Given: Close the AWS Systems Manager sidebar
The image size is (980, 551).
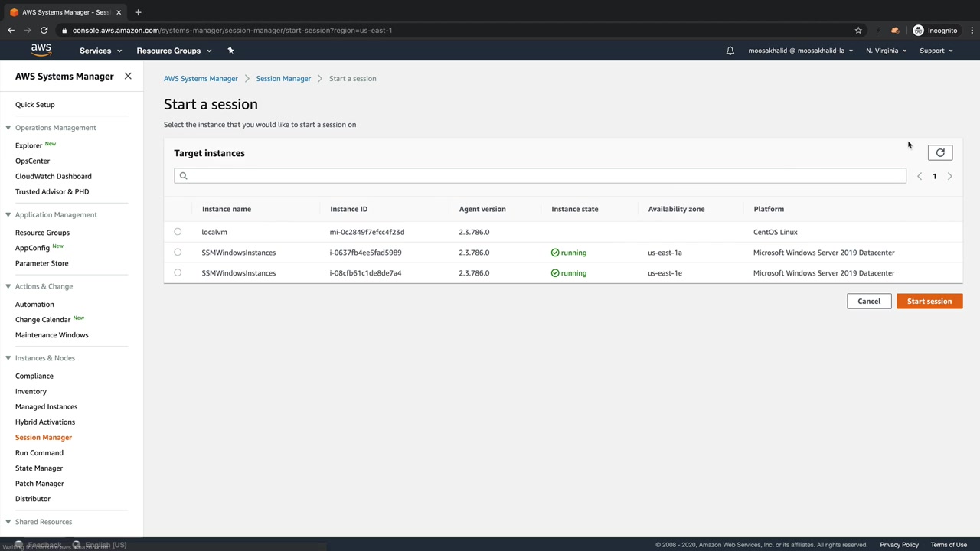Looking at the screenshot, I should tap(128, 77).
